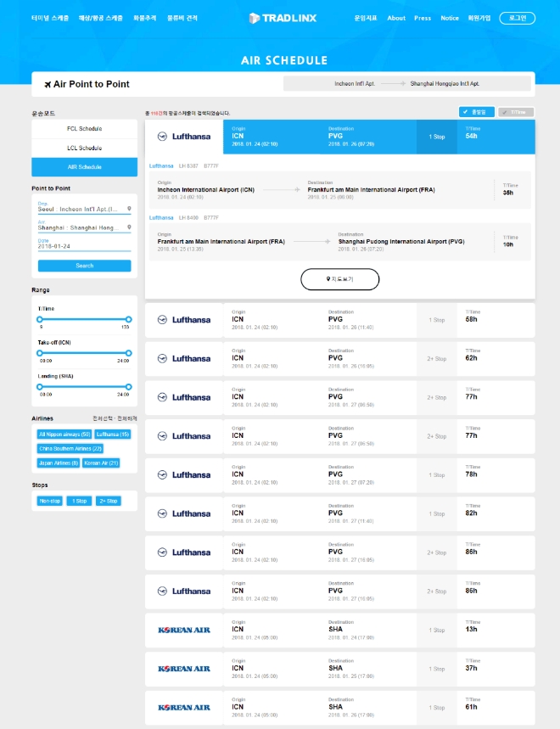The width and height of the screenshot is (560, 729).
Task: Click the Search button
Action: (84, 266)
